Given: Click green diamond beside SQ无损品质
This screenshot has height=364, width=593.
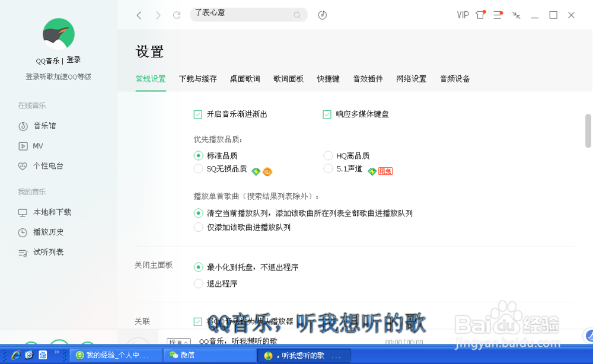Looking at the screenshot, I should coord(256,171).
